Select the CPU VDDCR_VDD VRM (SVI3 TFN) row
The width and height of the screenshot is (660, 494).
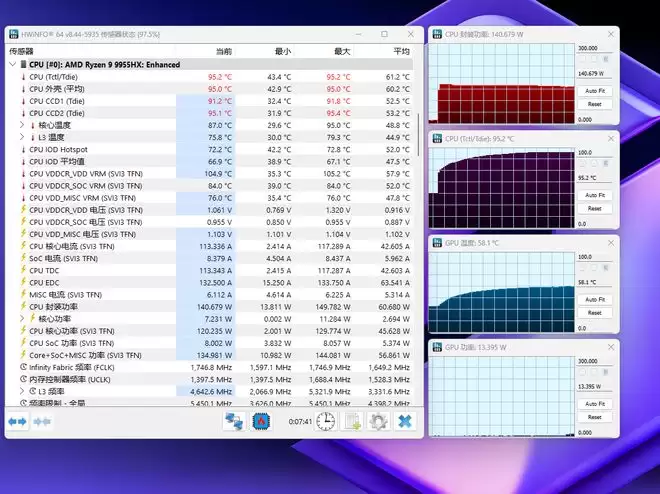click(x=210, y=174)
